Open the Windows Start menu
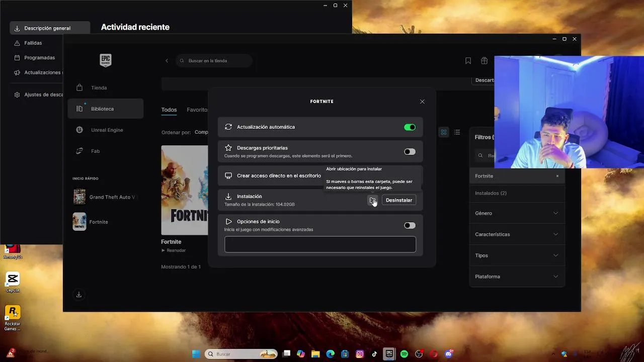Image resolution: width=644 pixels, height=362 pixels. [x=196, y=354]
